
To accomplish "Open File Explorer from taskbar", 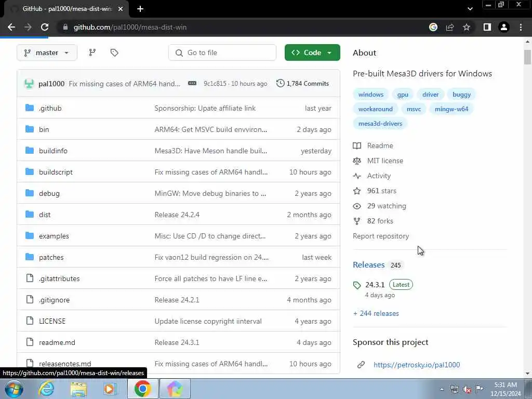I will [79, 389].
